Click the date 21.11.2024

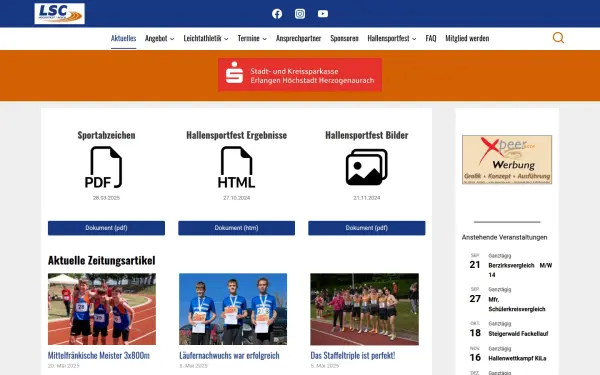click(x=367, y=198)
